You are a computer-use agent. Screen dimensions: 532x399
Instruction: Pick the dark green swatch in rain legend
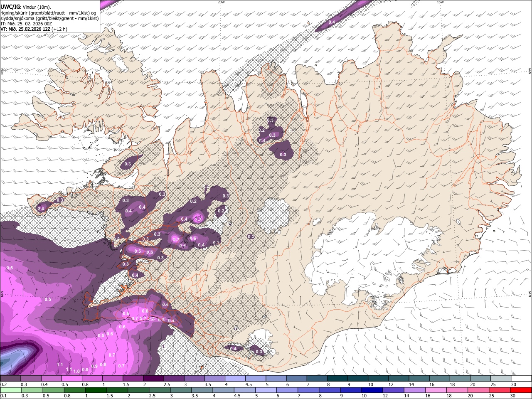click(x=96, y=390)
